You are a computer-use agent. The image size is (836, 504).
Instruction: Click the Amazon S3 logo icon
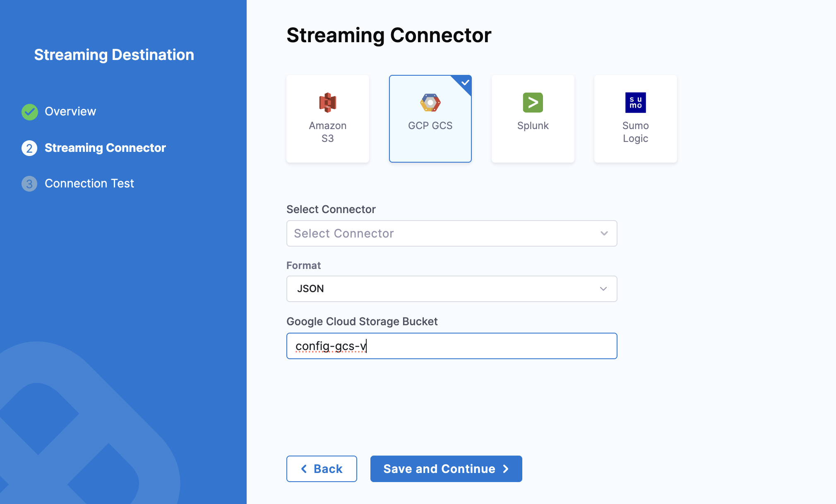tap(327, 103)
